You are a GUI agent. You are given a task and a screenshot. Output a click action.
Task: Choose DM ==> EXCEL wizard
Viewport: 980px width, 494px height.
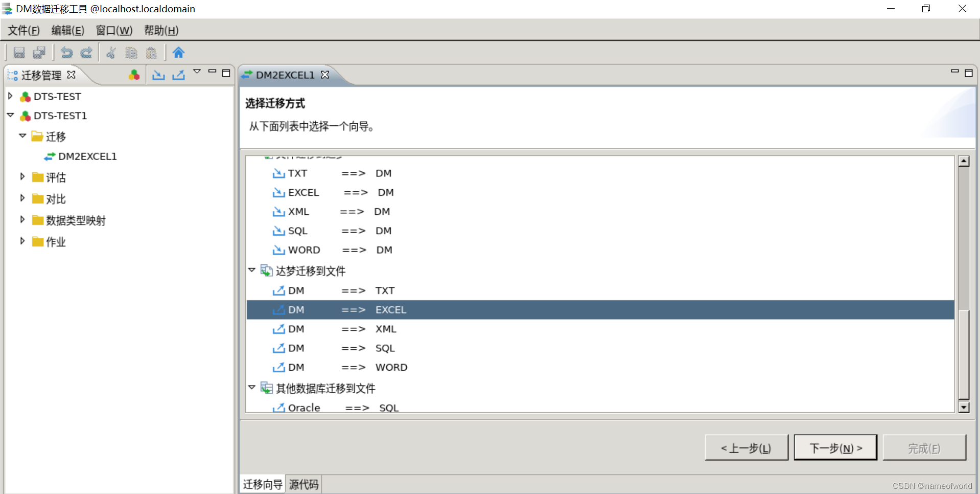pyautogui.click(x=600, y=310)
